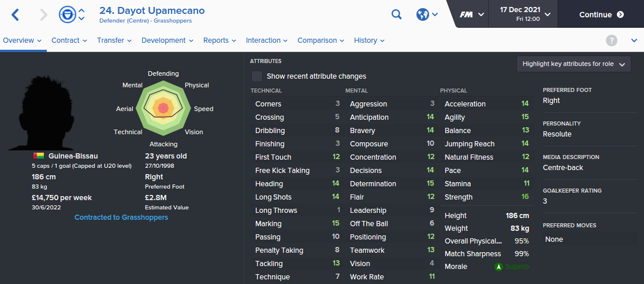Click the search magnifier icon
The image size is (644, 284).
(x=396, y=15)
